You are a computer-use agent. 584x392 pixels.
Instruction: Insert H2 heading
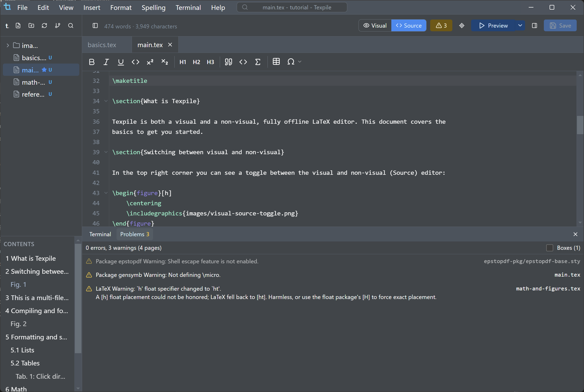pos(196,62)
